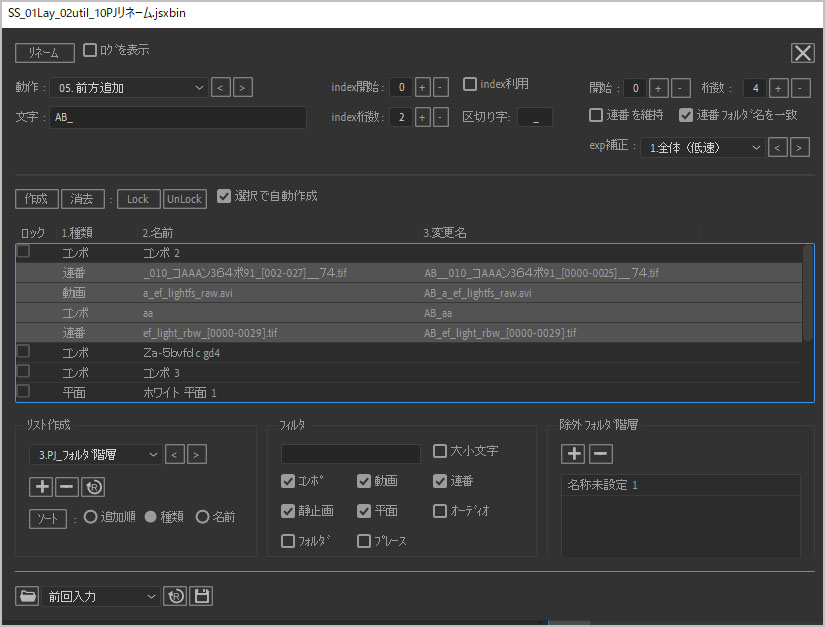
Task: Click the 作成 button
Action: (x=36, y=199)
